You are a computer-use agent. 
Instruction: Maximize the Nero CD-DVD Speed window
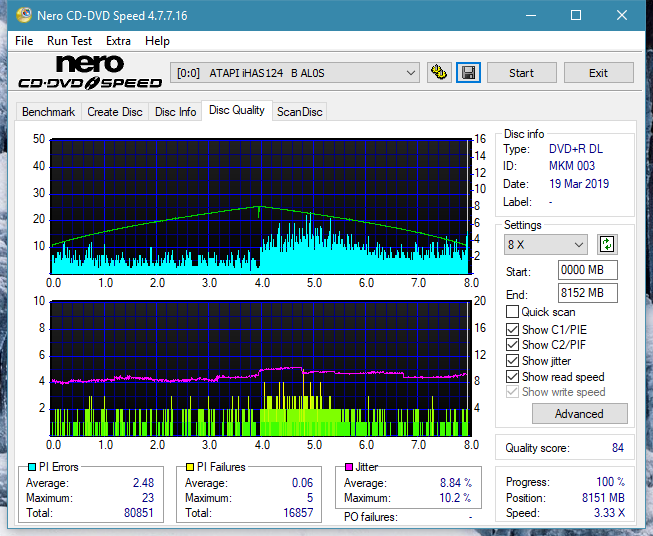pyautogui.click(x=576, y=15)
